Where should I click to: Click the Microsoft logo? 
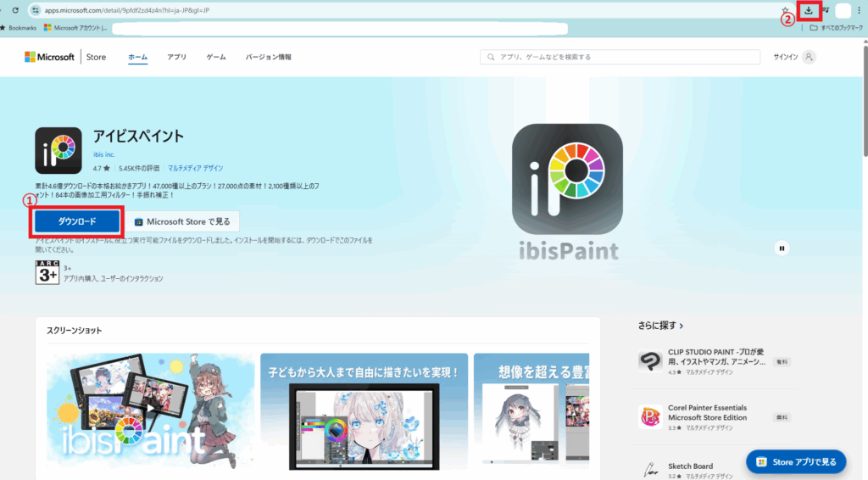49,57
